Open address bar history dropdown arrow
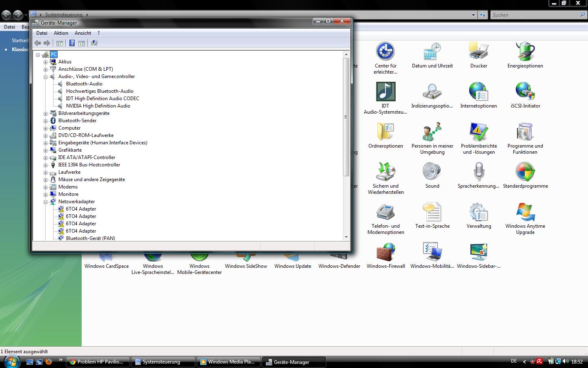Screen dimensions: 588x368 coord(473,15)
